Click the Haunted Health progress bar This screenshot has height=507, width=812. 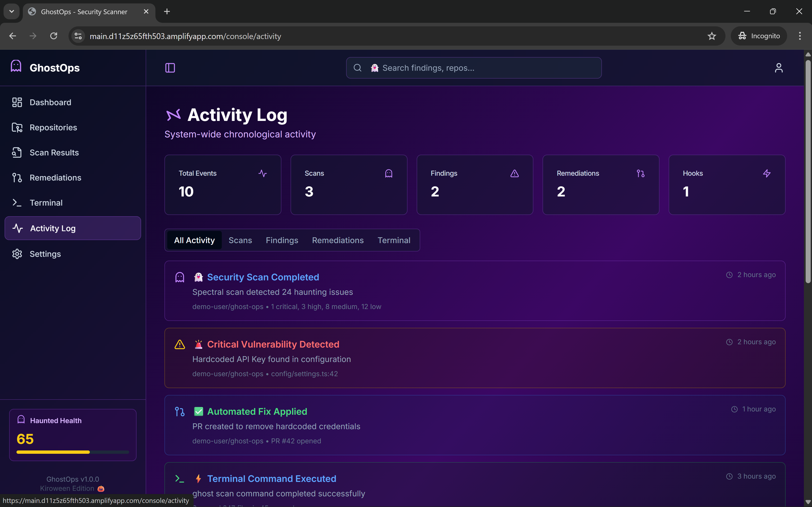(x=73, y=452)
